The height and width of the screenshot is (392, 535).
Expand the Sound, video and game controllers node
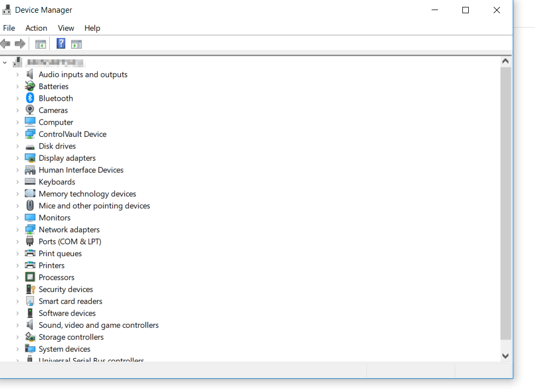tap(17, 325)
